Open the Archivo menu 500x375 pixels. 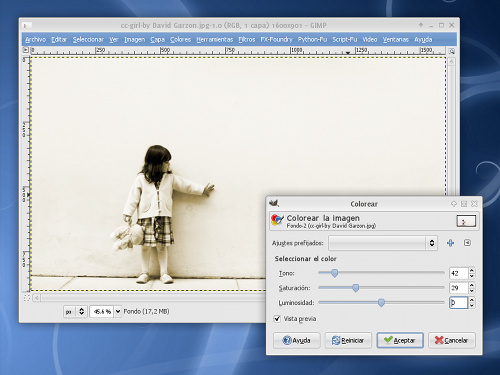35,39
